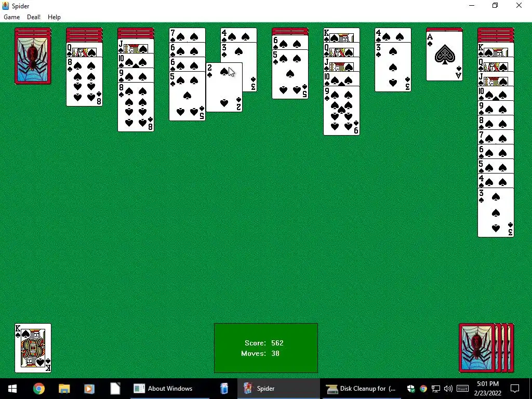Click the Spider taskbar button

278,389
